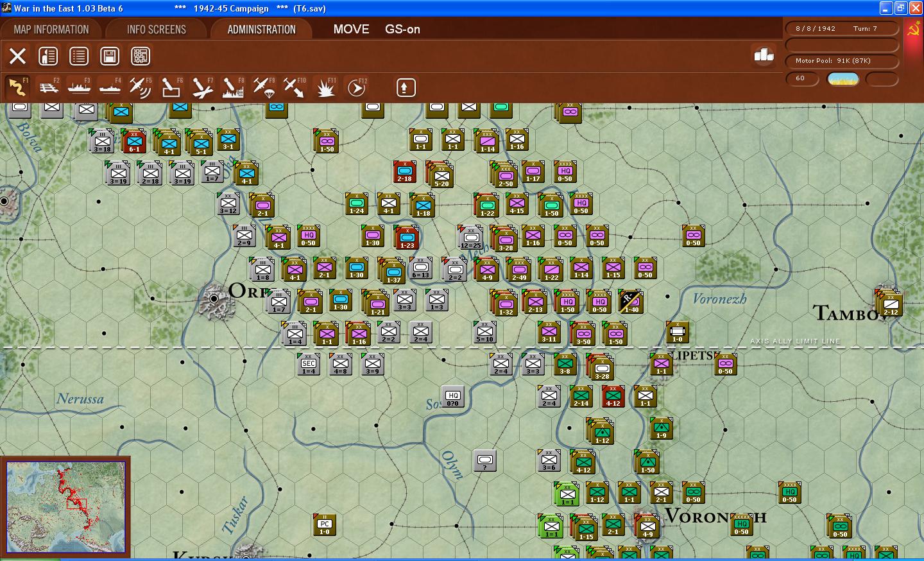Screen dimensions: 924x561
Task: Click the floppy disk Save Game icon
Action: [110, 56]
